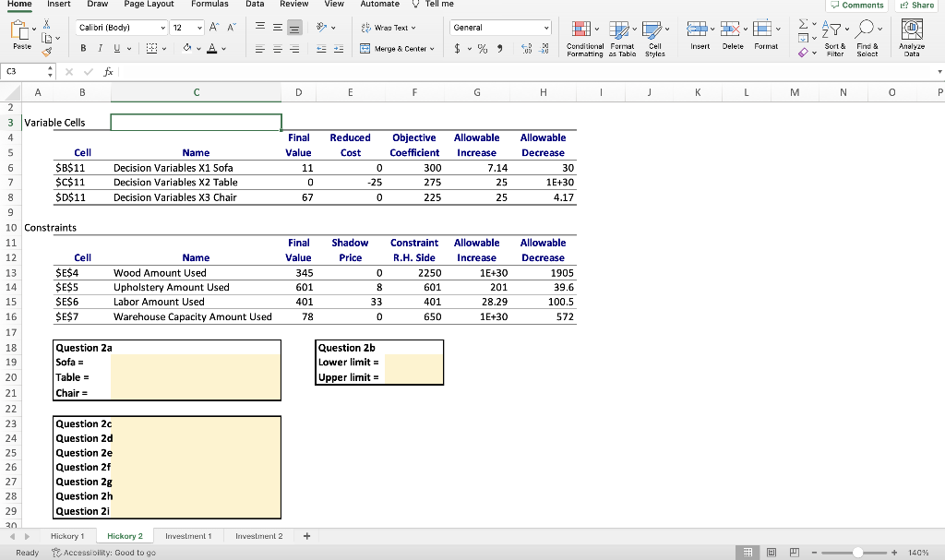
Task: Align text to middle
Action: (277, 27)
